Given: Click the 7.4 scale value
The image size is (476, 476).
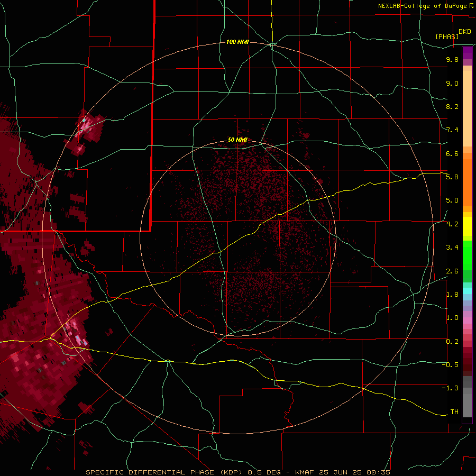Looking at the screenshot, I should (x=452, y=130).
